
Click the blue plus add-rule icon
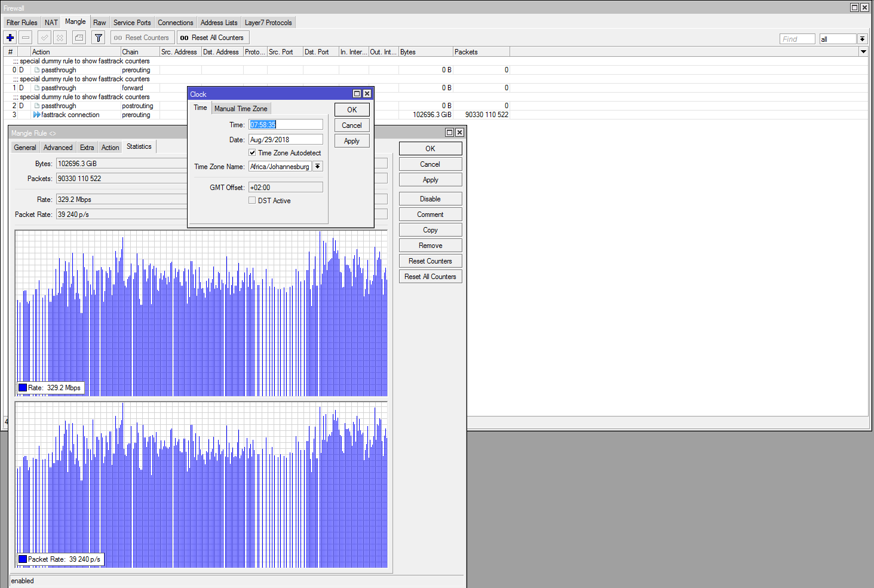point(10,38)
